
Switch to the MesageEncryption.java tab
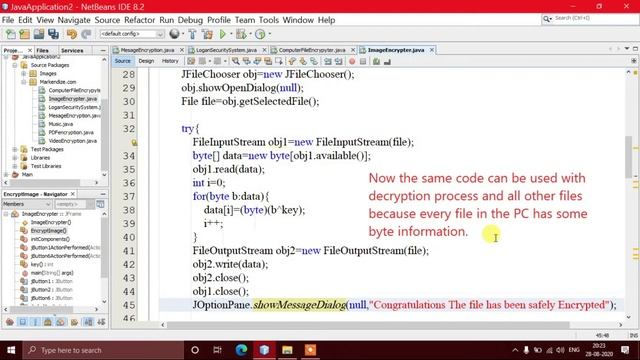coord(147,50)
